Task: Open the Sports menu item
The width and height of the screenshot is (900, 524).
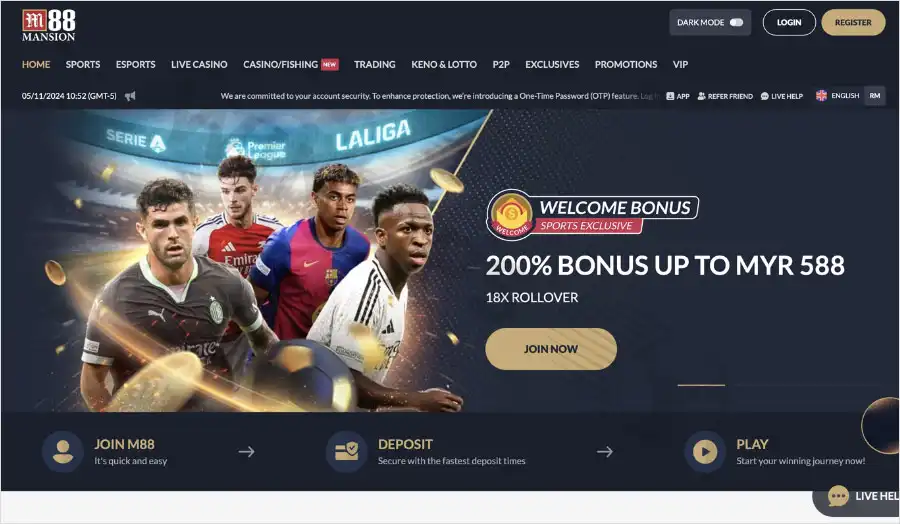Action: (83, 64)
